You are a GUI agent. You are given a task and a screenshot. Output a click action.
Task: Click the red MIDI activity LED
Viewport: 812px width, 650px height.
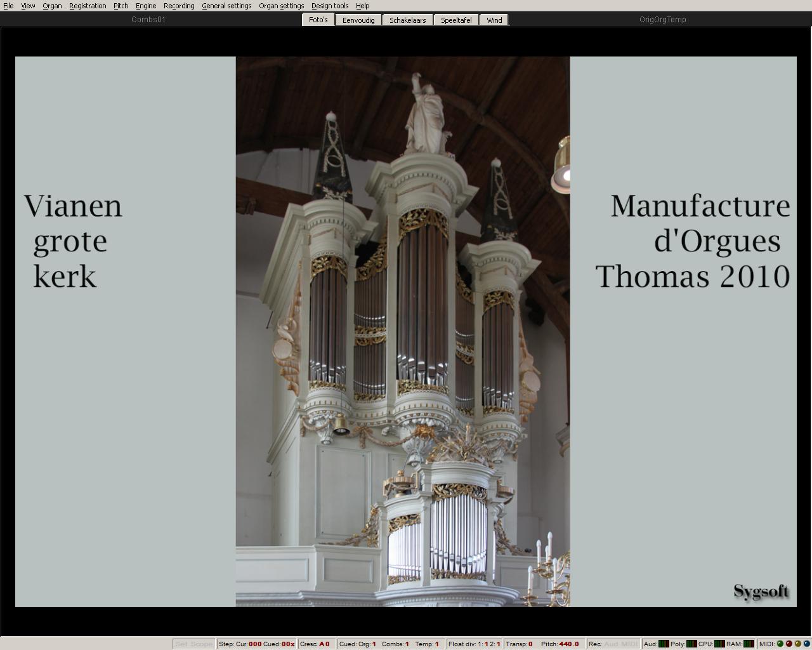pos(789,644)
